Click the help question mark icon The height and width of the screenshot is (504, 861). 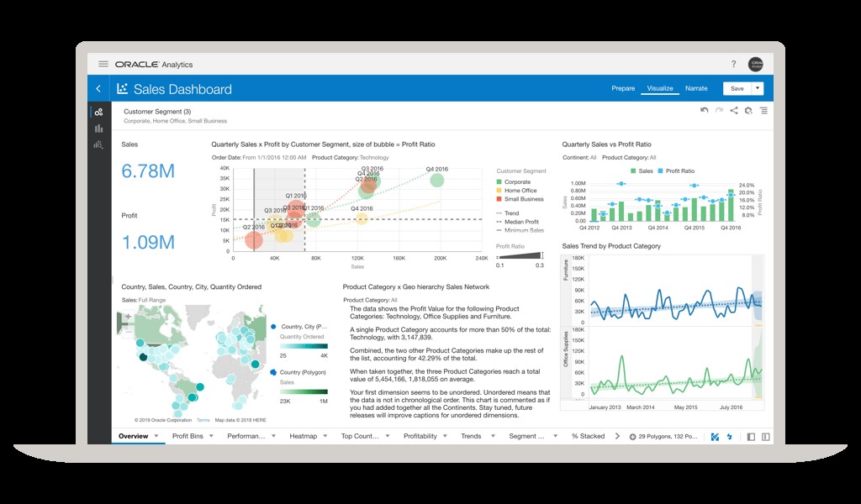pos(734,64)
